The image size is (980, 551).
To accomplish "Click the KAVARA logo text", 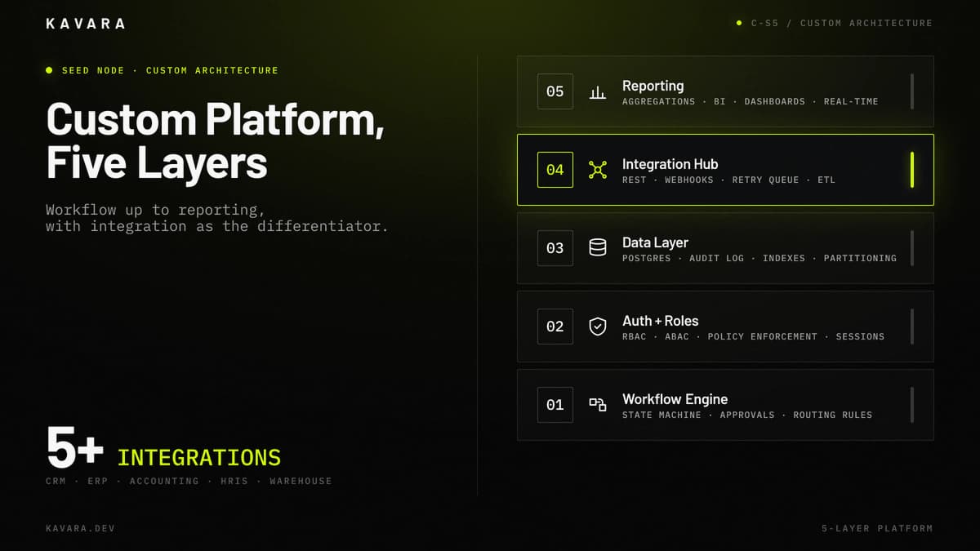I will [86, 24].
